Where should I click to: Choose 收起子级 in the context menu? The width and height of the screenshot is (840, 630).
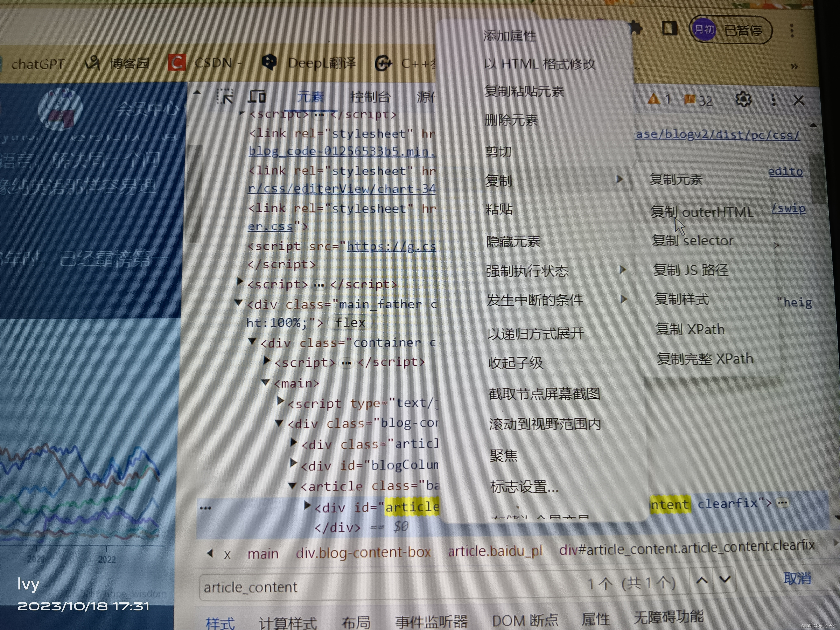point(515,363)
